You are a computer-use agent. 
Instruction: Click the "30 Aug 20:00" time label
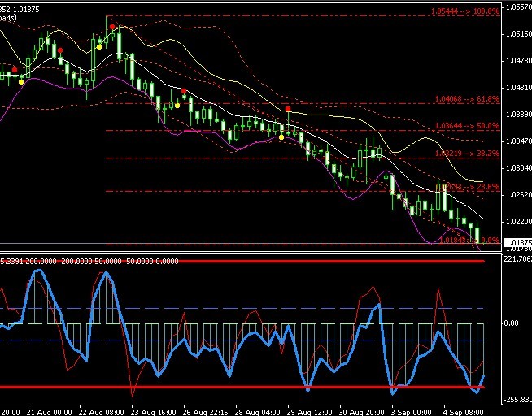362,412
